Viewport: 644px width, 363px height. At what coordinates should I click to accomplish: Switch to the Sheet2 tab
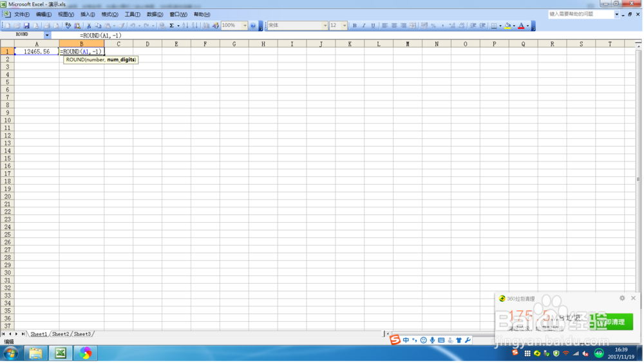point(61,335)
